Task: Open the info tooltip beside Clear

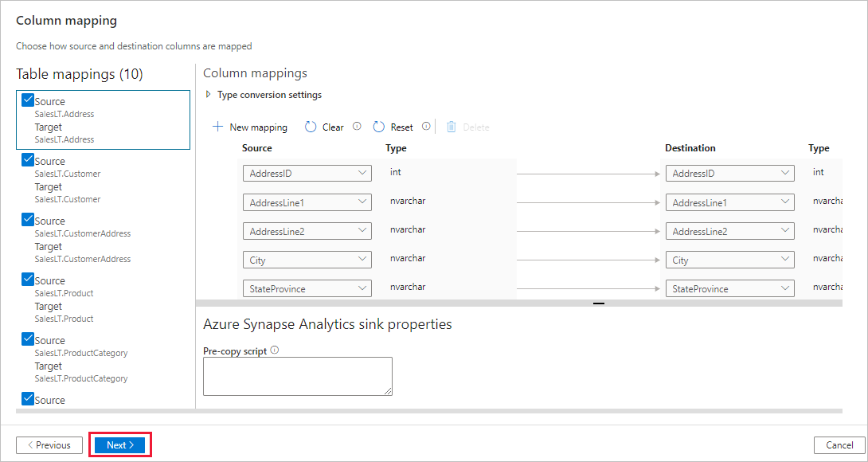Action: coord(356,126)
